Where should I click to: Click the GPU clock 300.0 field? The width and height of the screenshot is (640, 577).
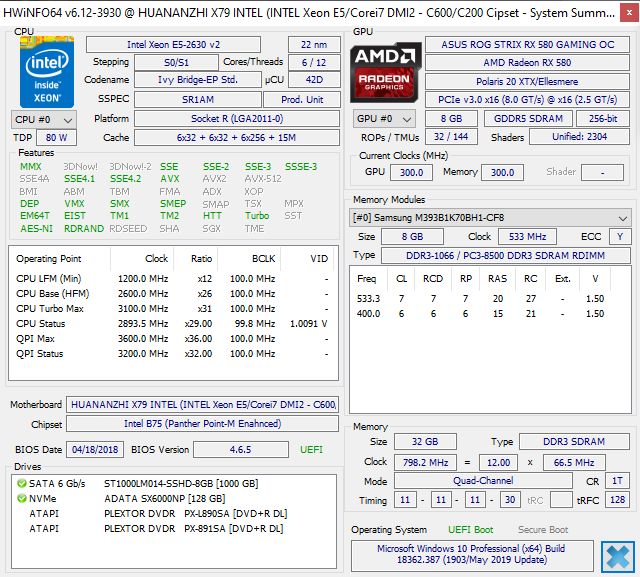click(x=411, y=173)
